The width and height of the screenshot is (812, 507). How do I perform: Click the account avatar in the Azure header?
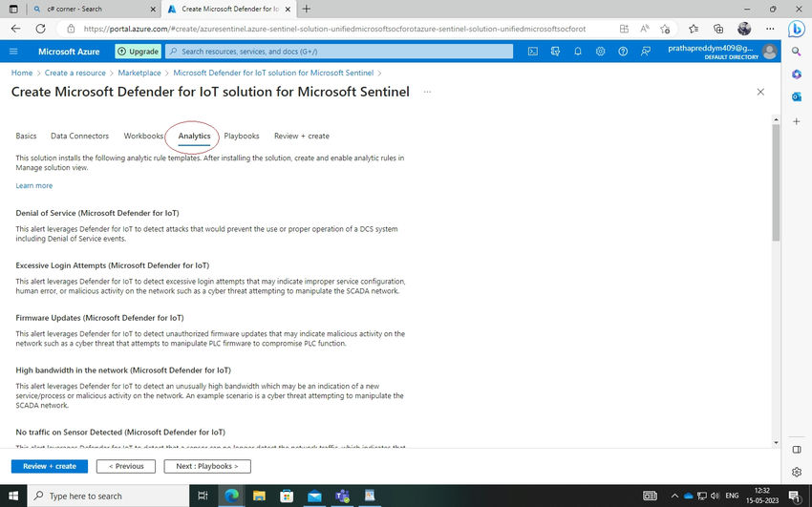770,52
